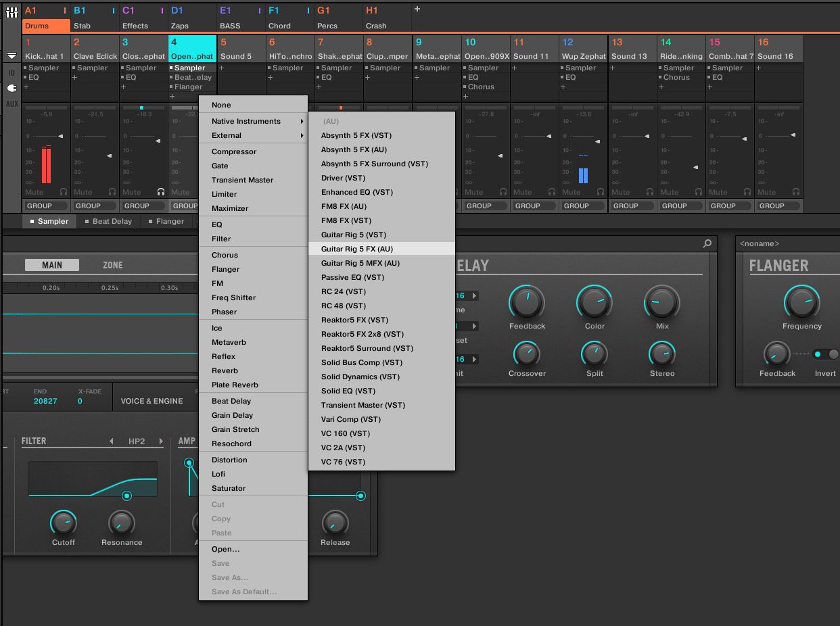Click the plus icon under Sound 13

(x=613, y=68)
